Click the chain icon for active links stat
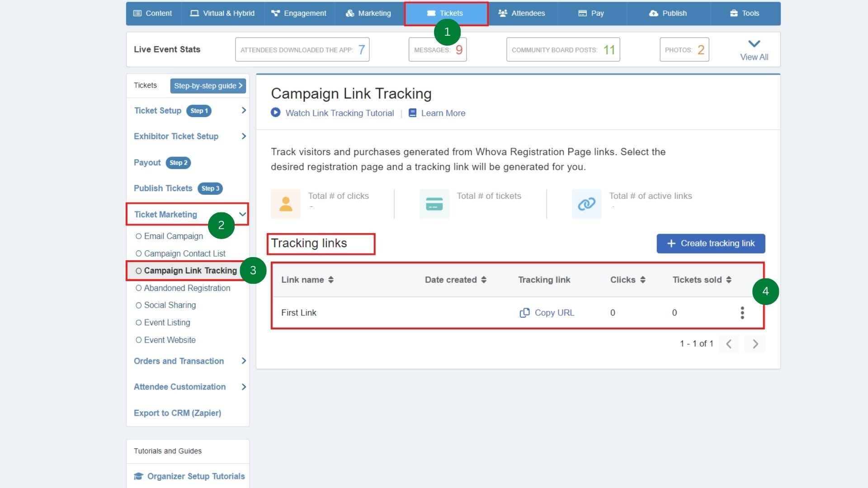Image resolution: width=868 pixels, height=488 pixels. tap(586, 204)
